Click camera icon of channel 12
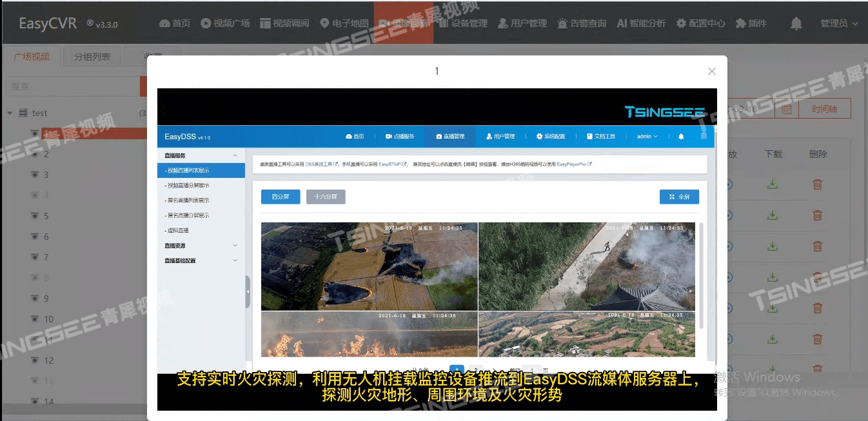868x421 pixels. 35,360
